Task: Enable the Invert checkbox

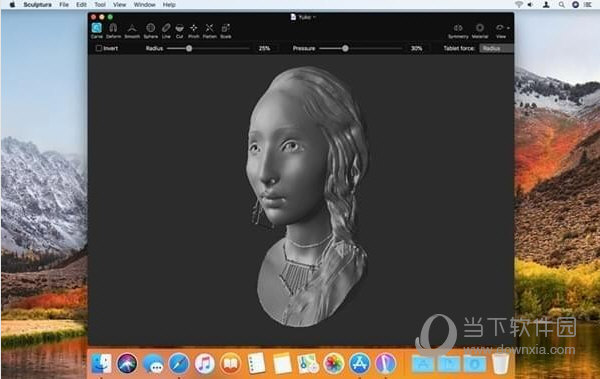Action: [99, 48]
